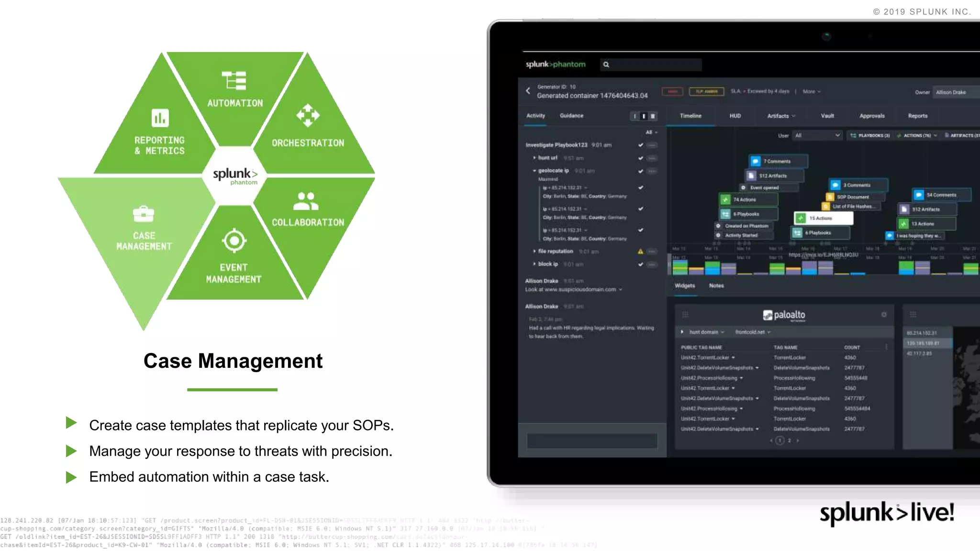The height and width of the screenshot is (551, 980).
Task: Open 6 Playbooks card below 74 Actions
Action: [x=748, y=214]
